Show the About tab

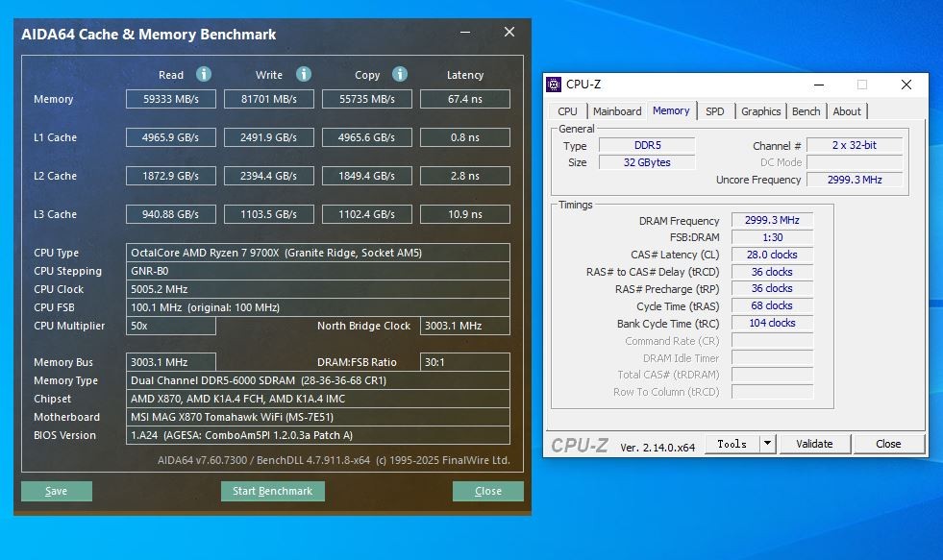point(847,111)
